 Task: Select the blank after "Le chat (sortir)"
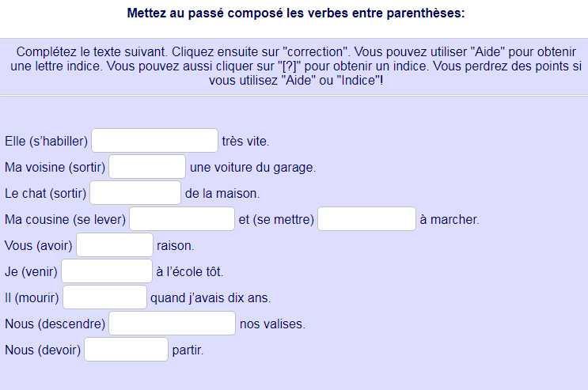(x=135, y=193)
